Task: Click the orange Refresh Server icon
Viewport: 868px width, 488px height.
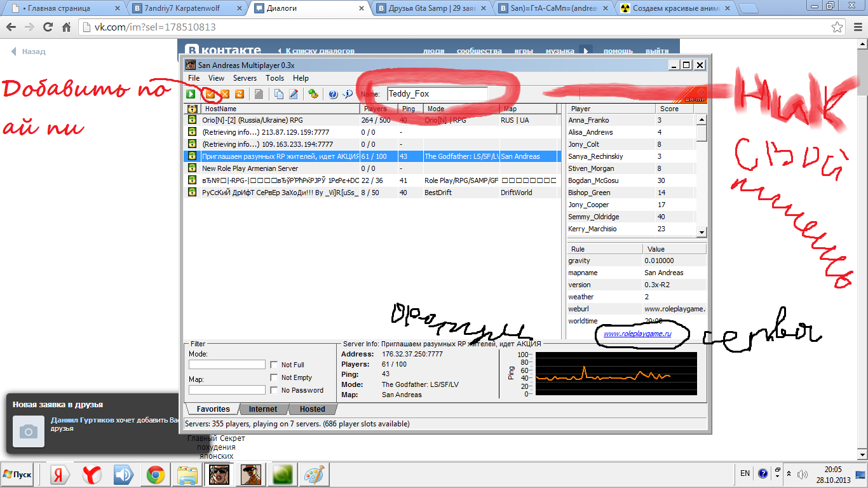Action: 240,94
